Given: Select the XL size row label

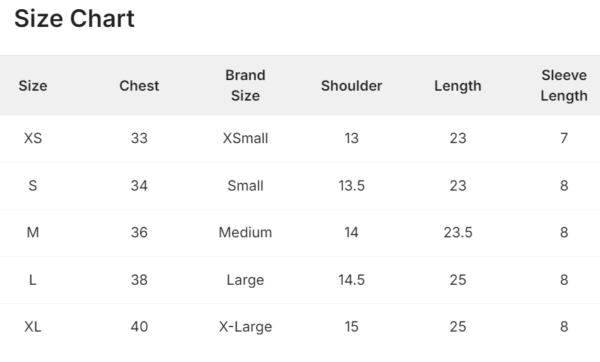Looking at the screenshot, I should 33,327.
